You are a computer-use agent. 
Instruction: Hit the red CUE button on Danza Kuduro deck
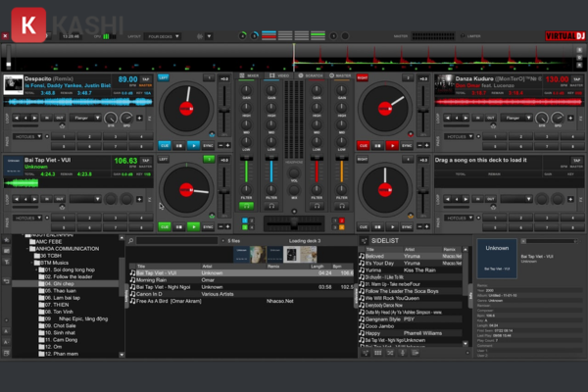364,146
